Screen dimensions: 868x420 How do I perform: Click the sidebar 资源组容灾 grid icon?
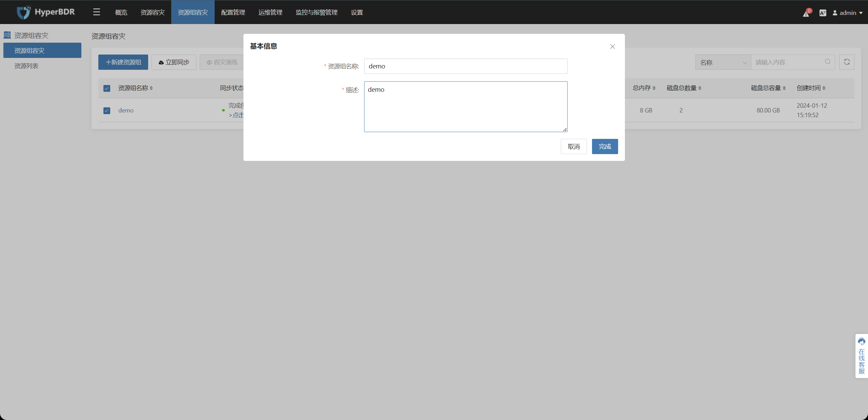[7, 35]
